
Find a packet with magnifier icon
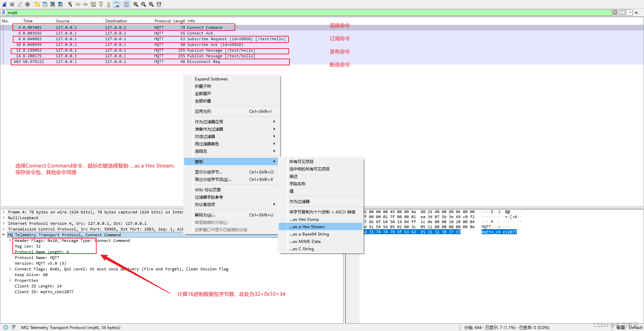click(x=70, y=4)
